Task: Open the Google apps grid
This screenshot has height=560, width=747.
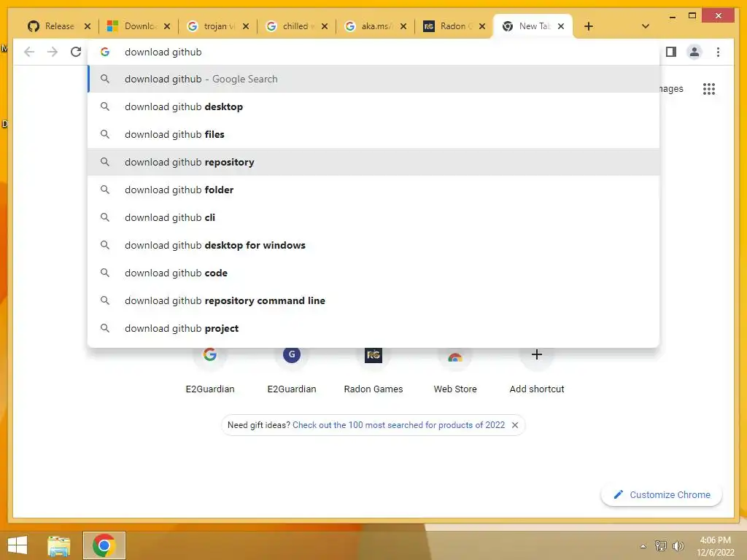Action: pyautogui.click(x=709, y=88)
